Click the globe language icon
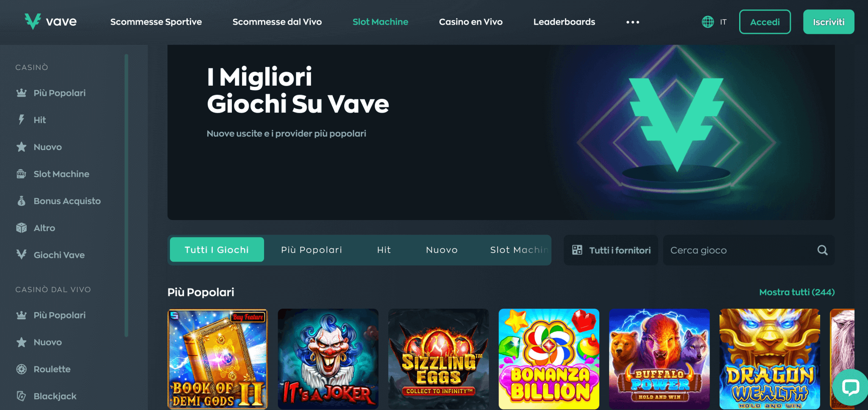The image size is (868, 410). pyautogui.click(x=708, y=22)
